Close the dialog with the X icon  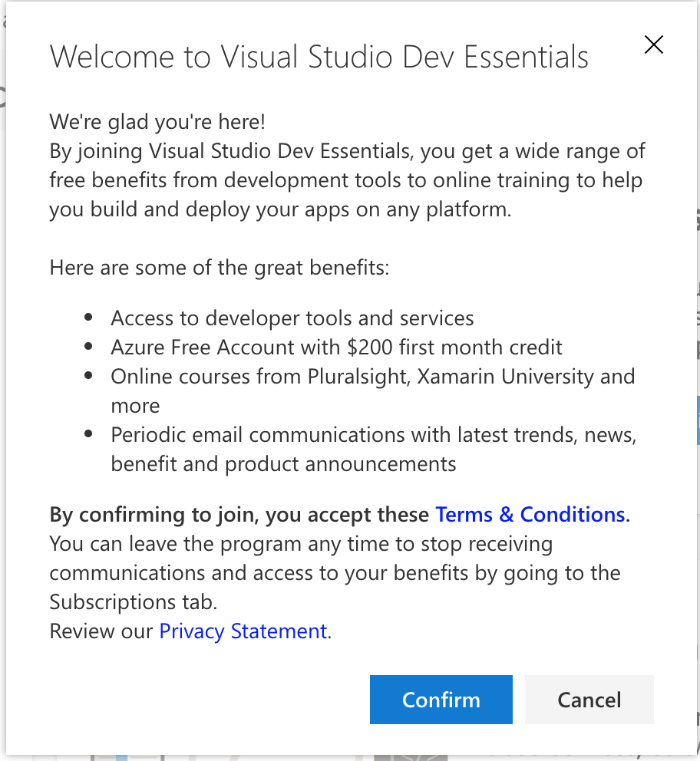[x=654, y=44]
